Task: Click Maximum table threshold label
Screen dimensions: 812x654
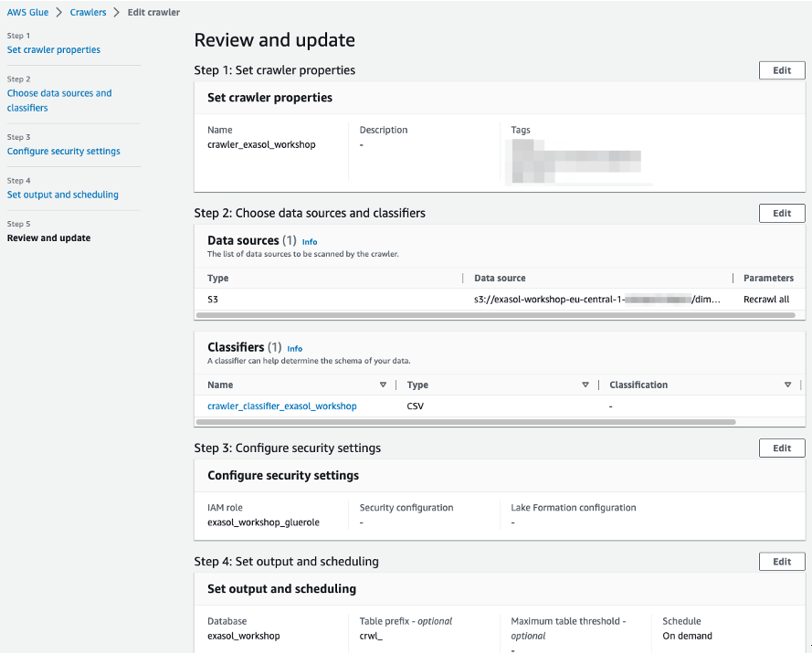Action: (569, 628)
